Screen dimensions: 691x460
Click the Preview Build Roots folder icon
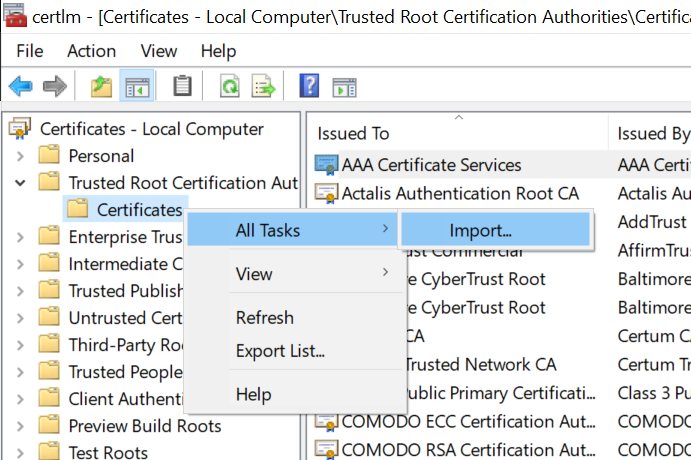(49, 425)
